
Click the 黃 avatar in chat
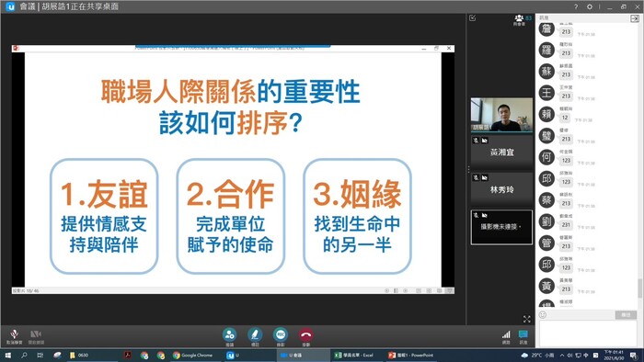(546, 286)
